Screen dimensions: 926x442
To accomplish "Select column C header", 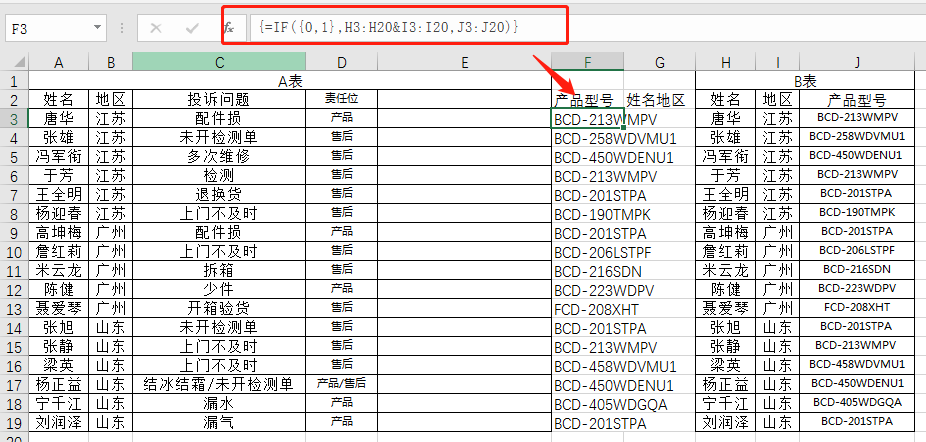I will (219, 63).
